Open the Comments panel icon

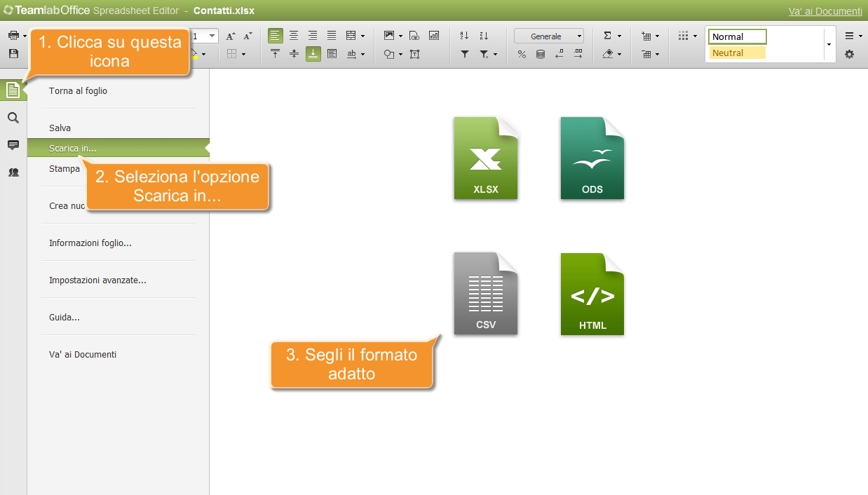coord(13,145)
